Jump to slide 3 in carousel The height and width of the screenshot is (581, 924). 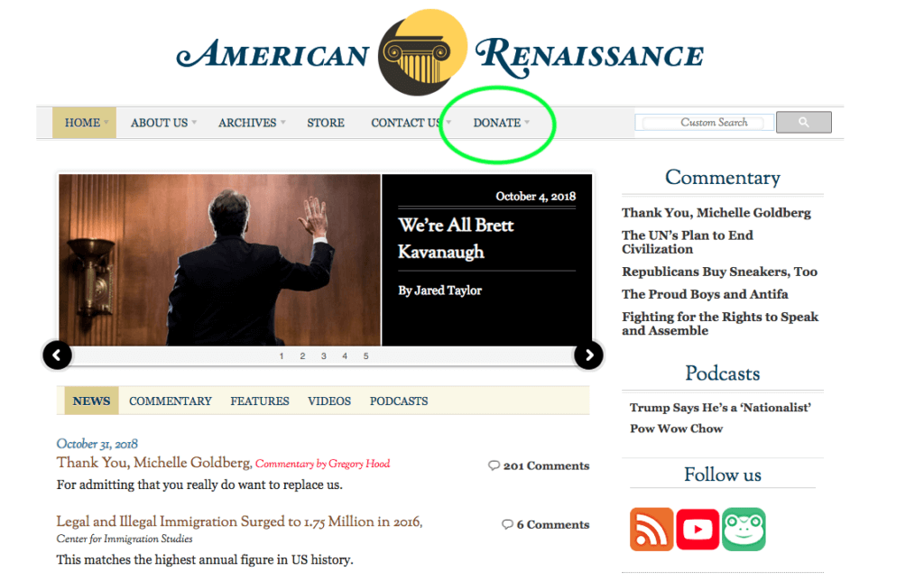point(324,355)
